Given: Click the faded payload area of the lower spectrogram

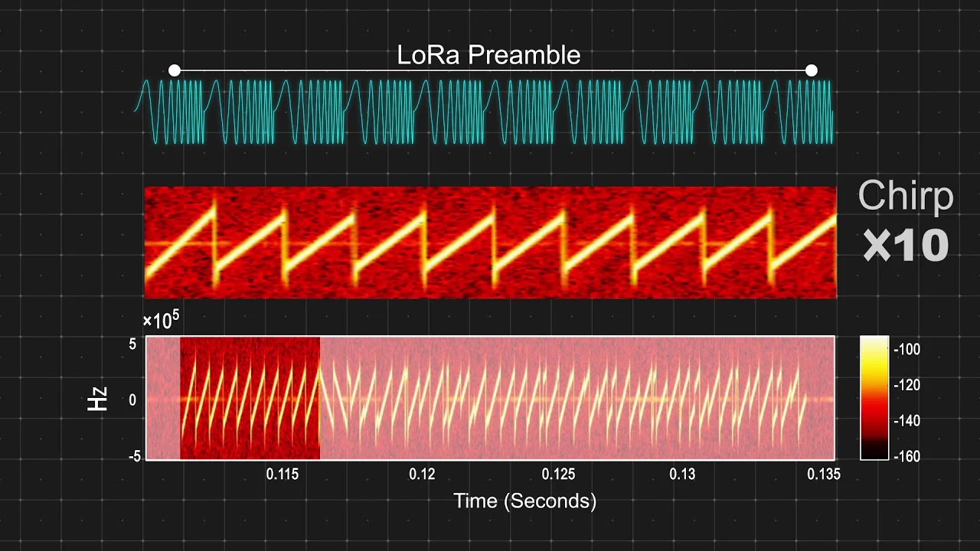Looking at the screenshot, I should tap(577, 398).
